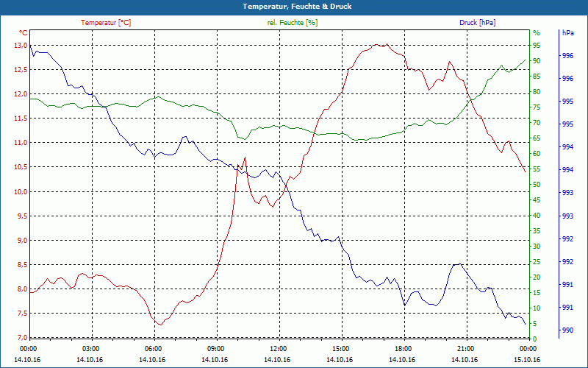This screenshot has width=588, height=368.
Task: Select the "12:00" time axis label
Action: click(277, 349)
